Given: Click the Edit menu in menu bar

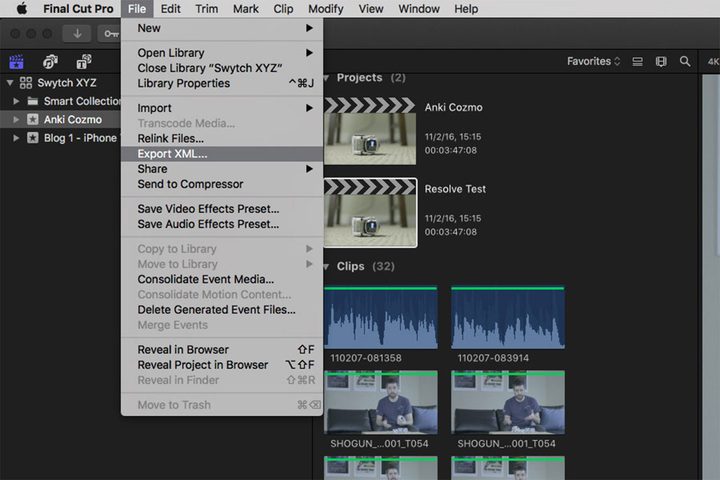Looking at the screenshot, I should coord(170,9).
